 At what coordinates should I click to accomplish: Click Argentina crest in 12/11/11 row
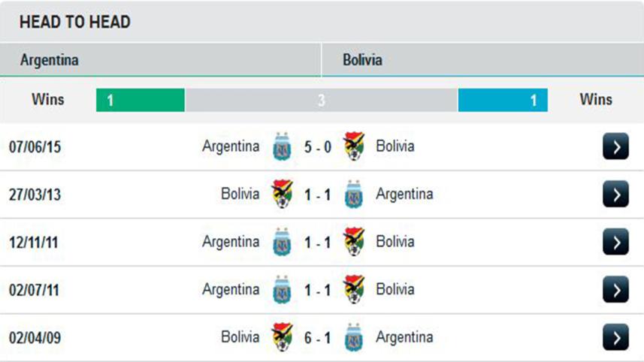tap(283, 242)
